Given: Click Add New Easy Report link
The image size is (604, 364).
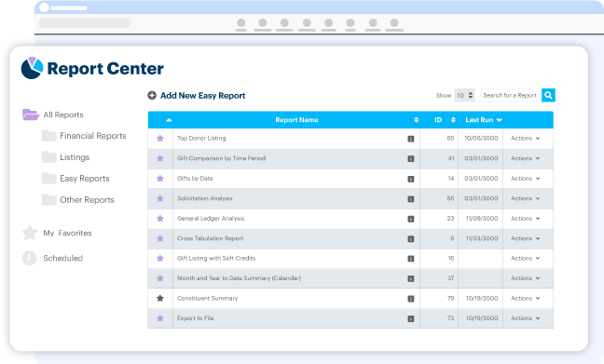Looking at the screenshot, I should click(202, 96).
